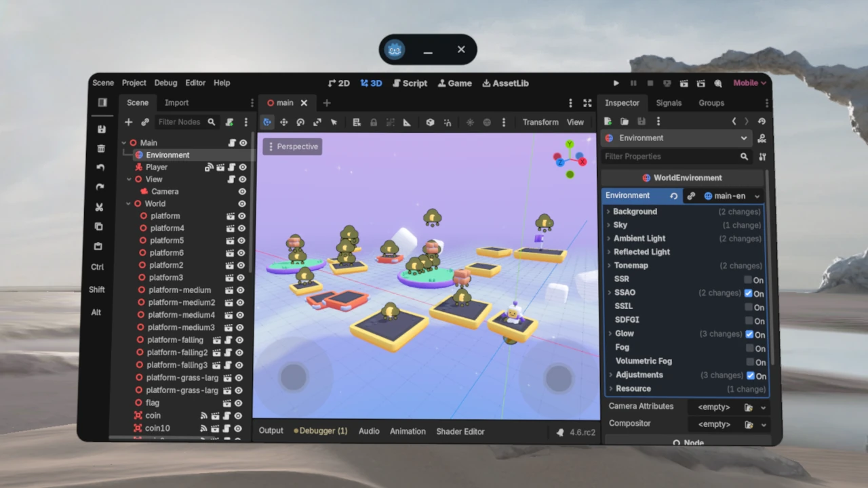Select the Scale tool in 3D toolbar
This screenshot has height=488, width=868.
point(317,122)
